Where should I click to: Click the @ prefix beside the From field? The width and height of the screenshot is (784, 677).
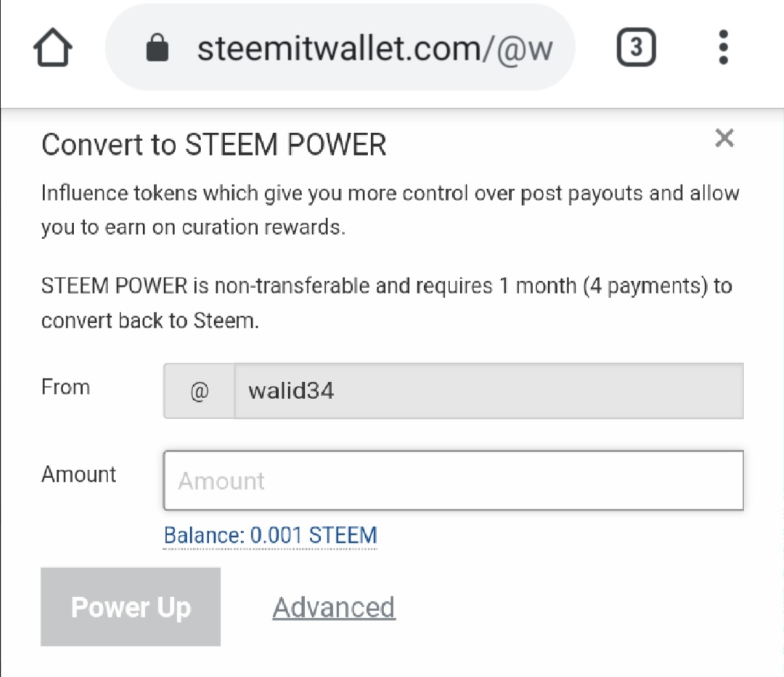click(199, 391)
